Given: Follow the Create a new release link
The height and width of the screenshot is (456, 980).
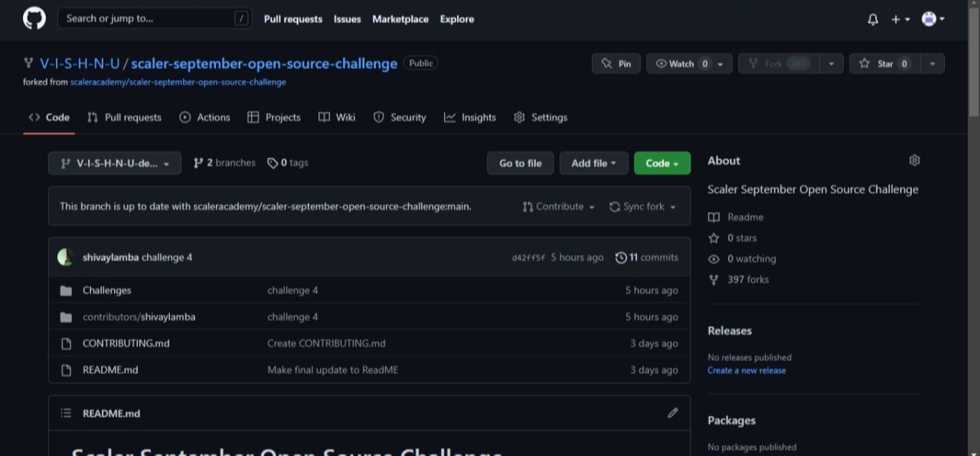Looking at the screenshot, I should coord(746,370).
